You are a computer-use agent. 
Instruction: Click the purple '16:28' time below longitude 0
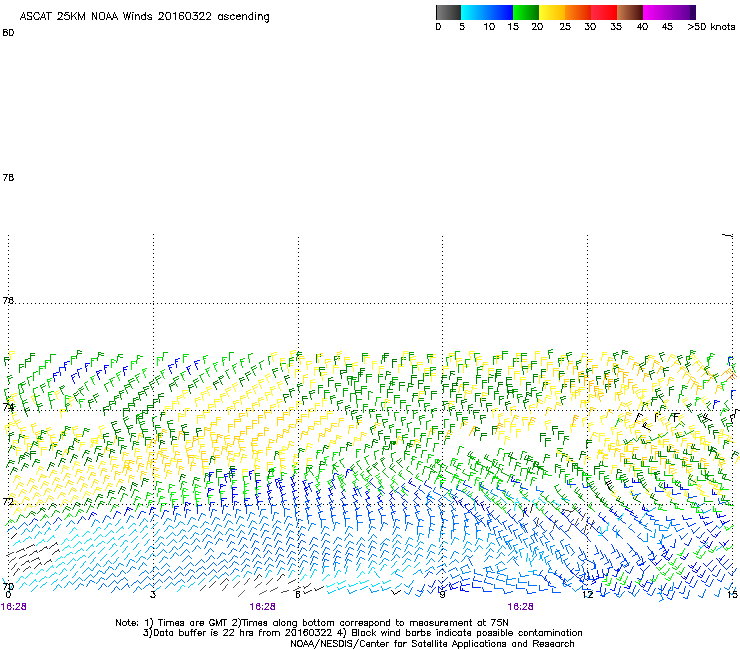pyautogui.click(x=14, y=607)
